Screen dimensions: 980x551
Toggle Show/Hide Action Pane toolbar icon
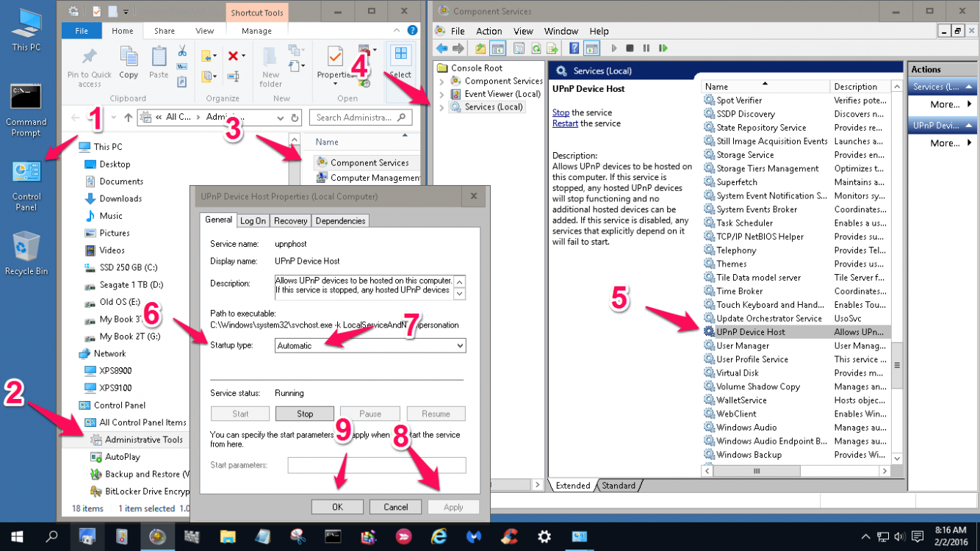(592, 48)
